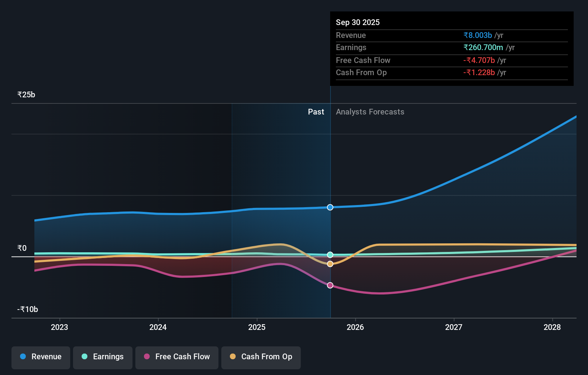This screenshot has height=375, width=588.
Task: Toggle the Free Cash Flow series visibility
Action: [x=177, y=357]
